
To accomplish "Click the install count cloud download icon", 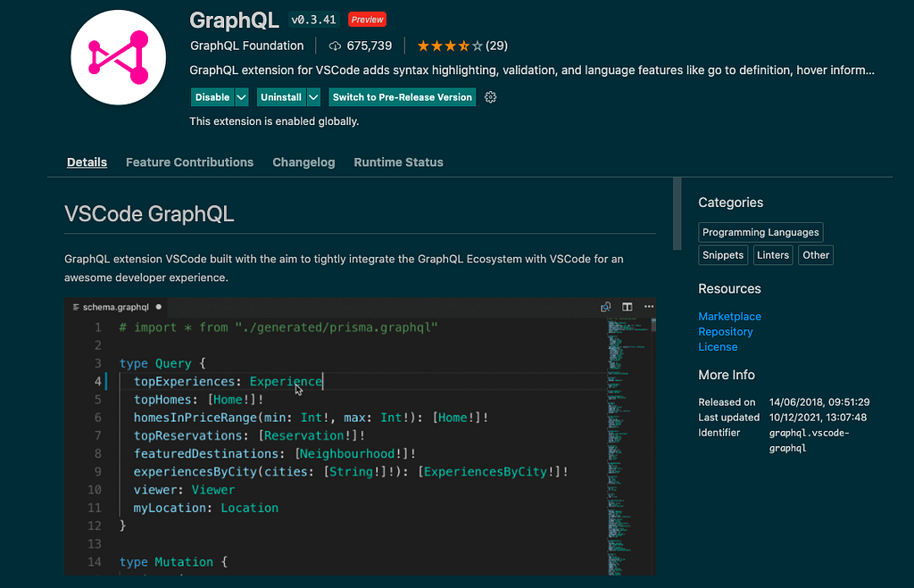I will tap(335, 46).
